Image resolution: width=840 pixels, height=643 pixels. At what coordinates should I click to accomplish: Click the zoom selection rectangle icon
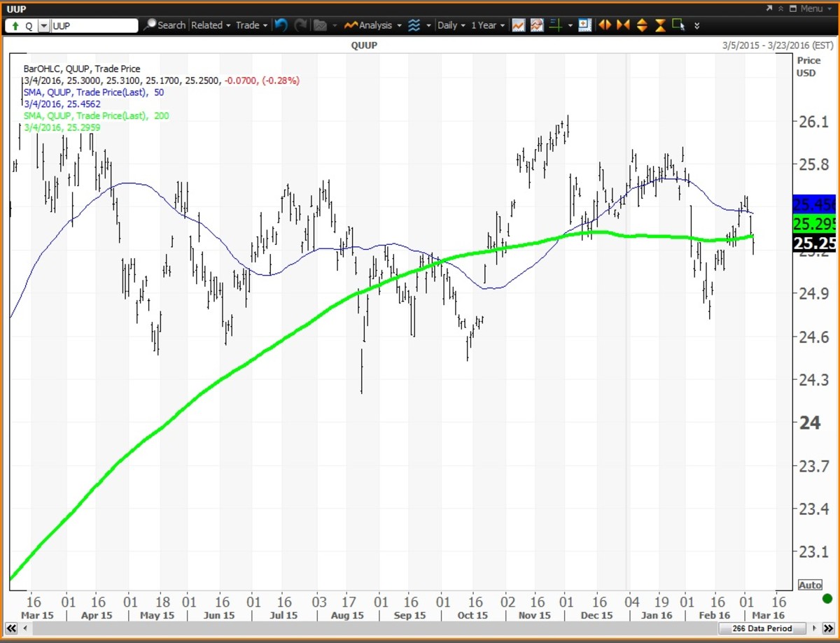pyautogui.click(x=678, y=25)
